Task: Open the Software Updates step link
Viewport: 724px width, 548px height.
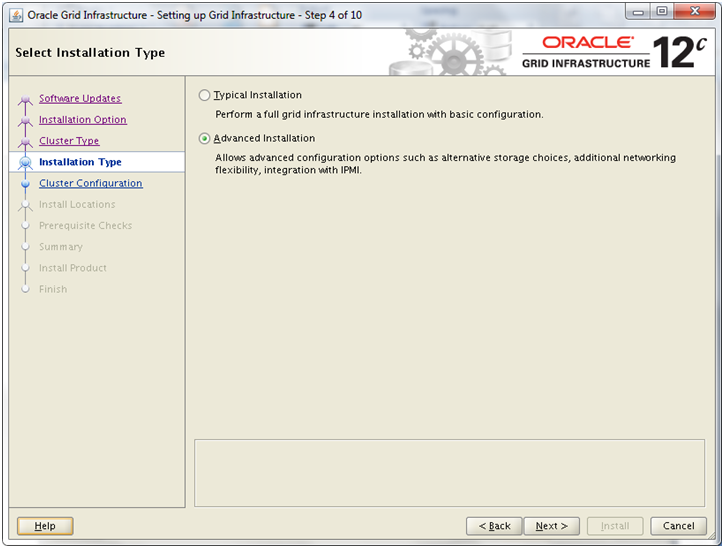Action: (80, 98)
